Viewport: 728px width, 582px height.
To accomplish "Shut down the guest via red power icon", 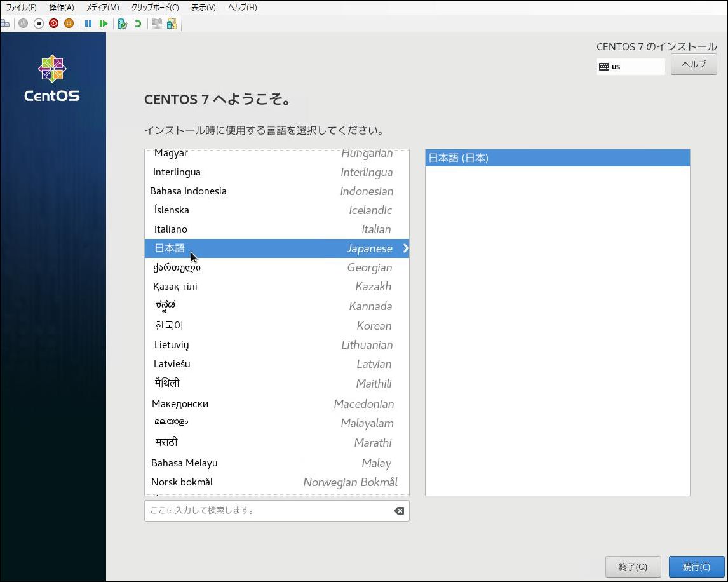I will point(54,23).
